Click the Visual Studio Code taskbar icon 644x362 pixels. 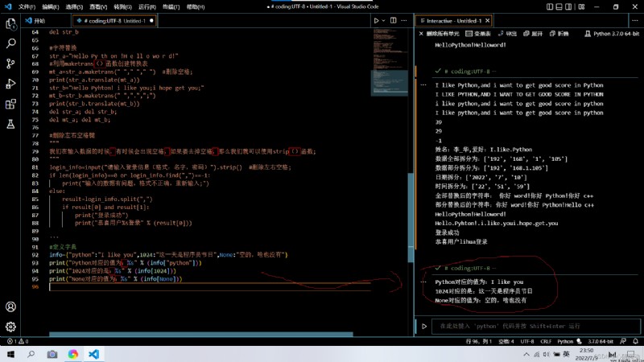[93, 354]
